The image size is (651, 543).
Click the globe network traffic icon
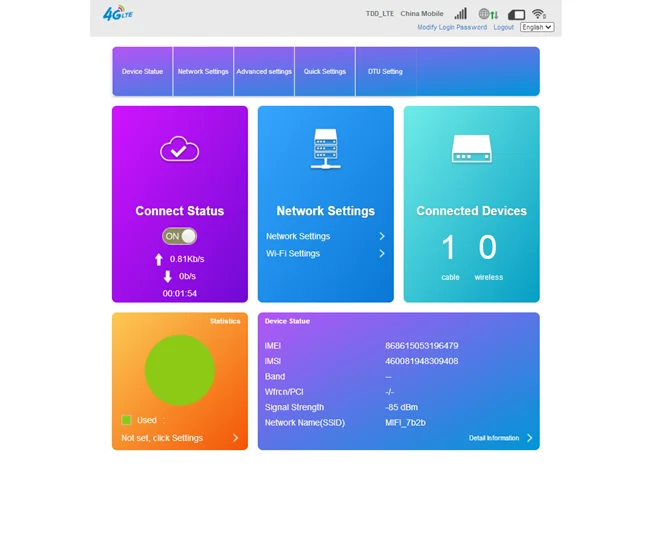(x=487, y=14)
